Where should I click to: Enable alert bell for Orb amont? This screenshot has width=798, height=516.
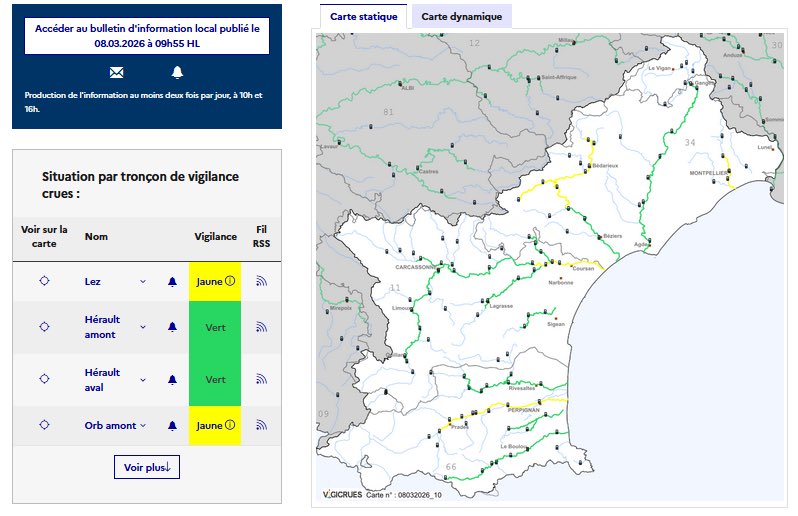tap(173, 425)
